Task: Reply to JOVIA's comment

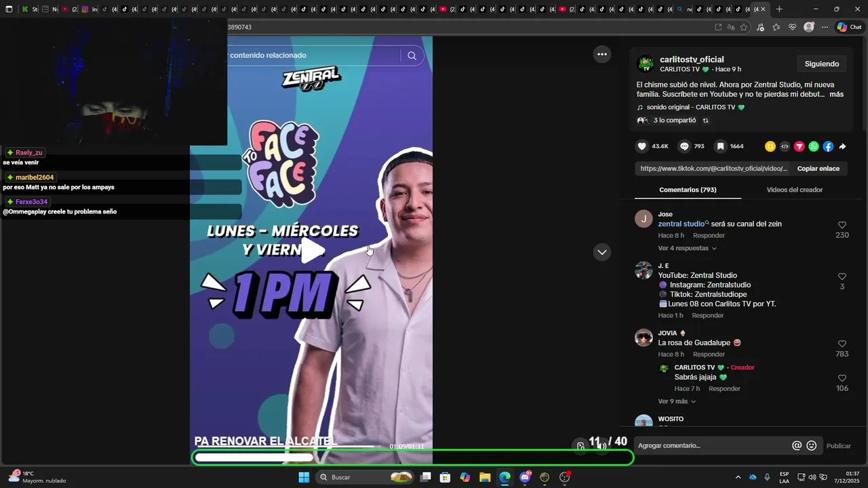Action: (709, 354)
